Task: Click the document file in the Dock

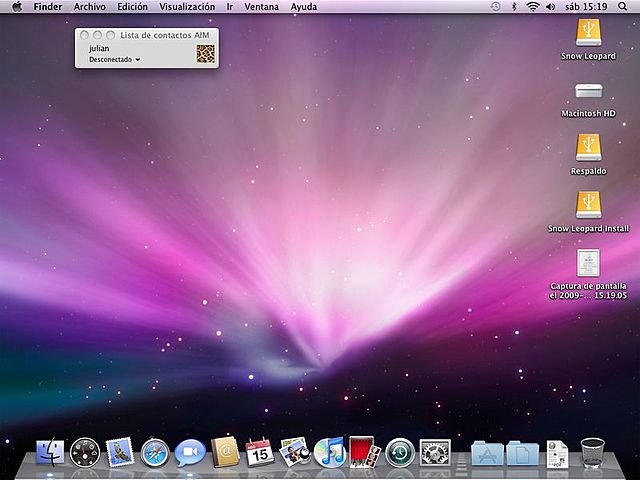Action: pos(557,453)
